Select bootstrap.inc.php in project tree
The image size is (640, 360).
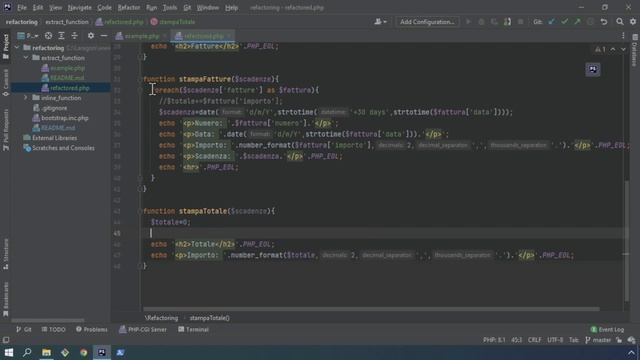coord(64,118)
